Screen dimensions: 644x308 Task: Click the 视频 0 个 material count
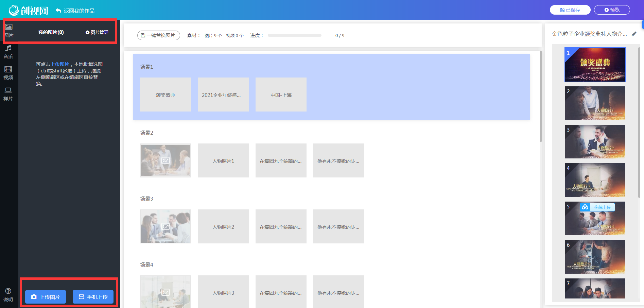tap(235, 36)
